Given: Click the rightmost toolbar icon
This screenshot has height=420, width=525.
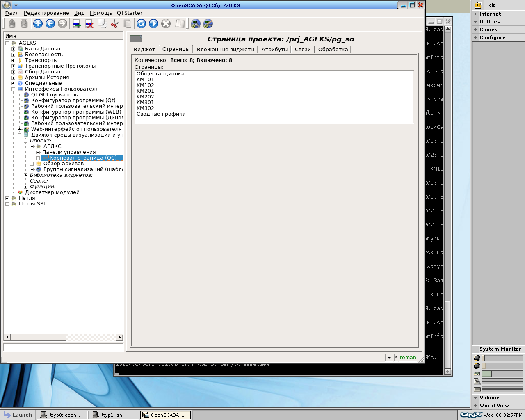Looking at the screenshot, I should point(208,24).
